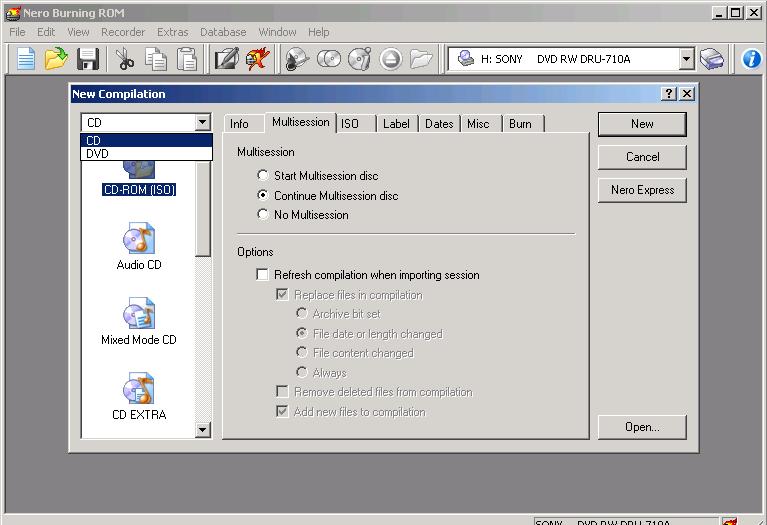Image resolution: width=767 pixels, height=525 pixels.
Task: Click the New button
Action: click(642, 124)
